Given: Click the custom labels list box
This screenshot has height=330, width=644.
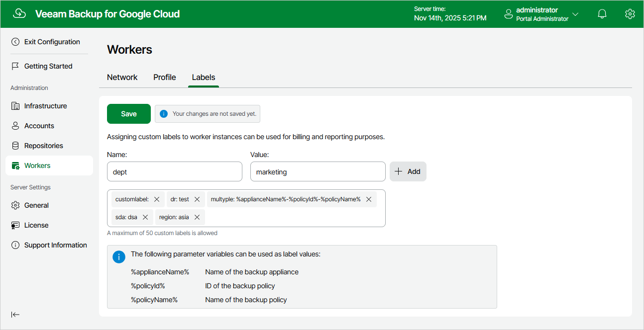Looking at the screenshot, I should point(246,208).
